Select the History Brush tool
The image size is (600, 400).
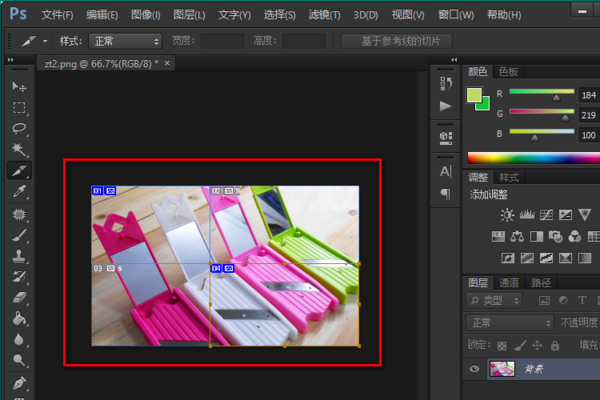19,277
